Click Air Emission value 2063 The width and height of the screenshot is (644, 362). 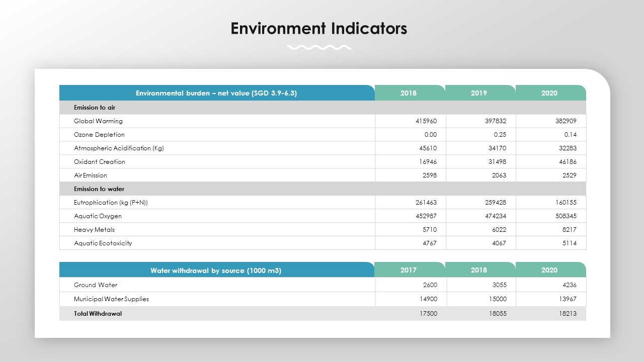(499, 175)
